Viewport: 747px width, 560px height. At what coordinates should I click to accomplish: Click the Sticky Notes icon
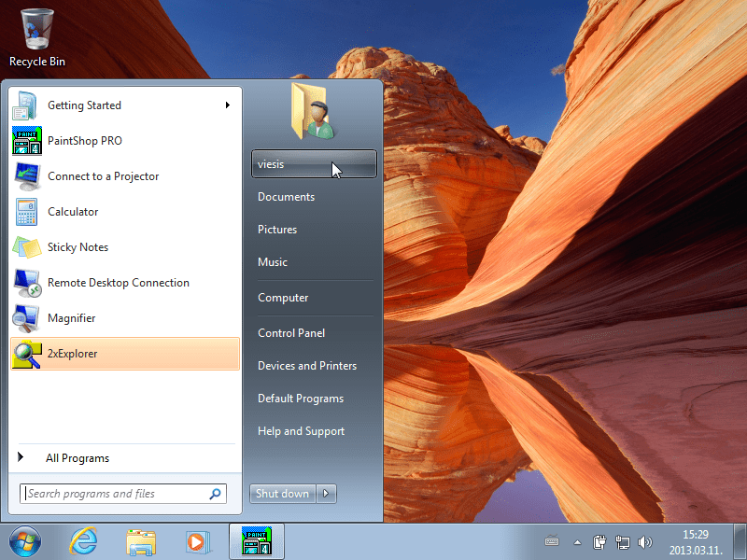[27, 247]
